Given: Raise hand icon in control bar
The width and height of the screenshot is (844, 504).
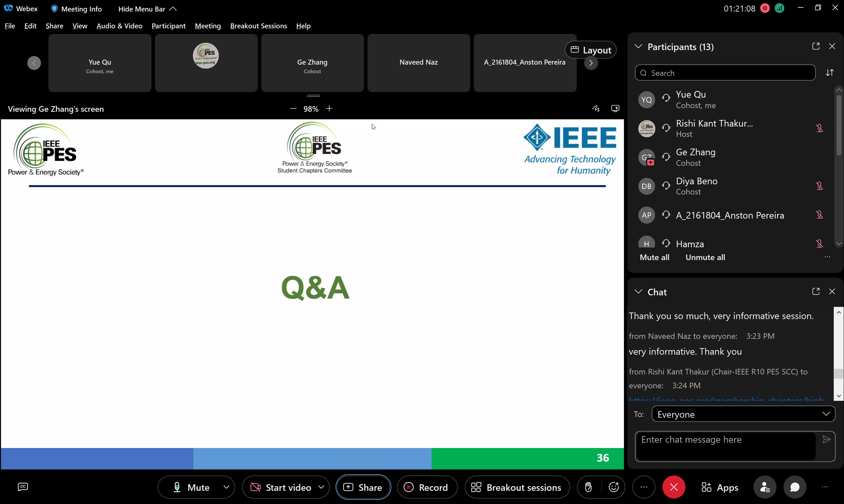Looking at the screenshot, I should coord(588,487).
